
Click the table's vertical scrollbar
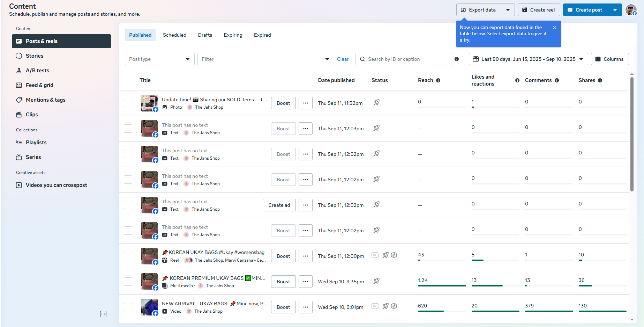(632, 135)
